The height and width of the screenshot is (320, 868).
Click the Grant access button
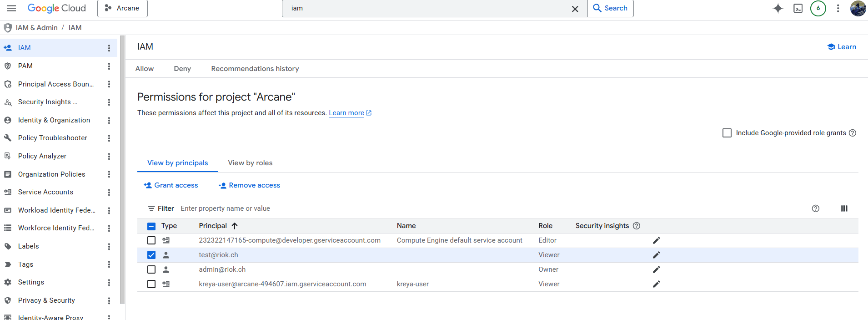[x=171, y=185]
